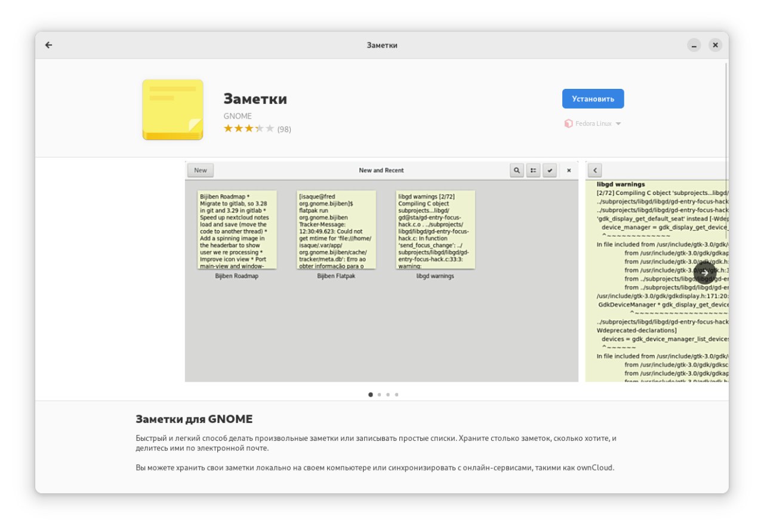Open the "New and Recent" screenshot
Image resolution: width=764 pixels, height=532 pixels.
(381, 271)
